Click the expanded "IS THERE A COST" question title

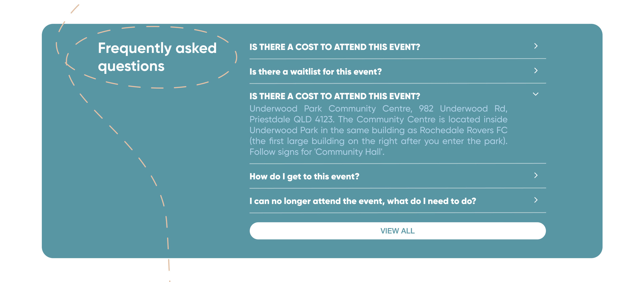[334, 96]
